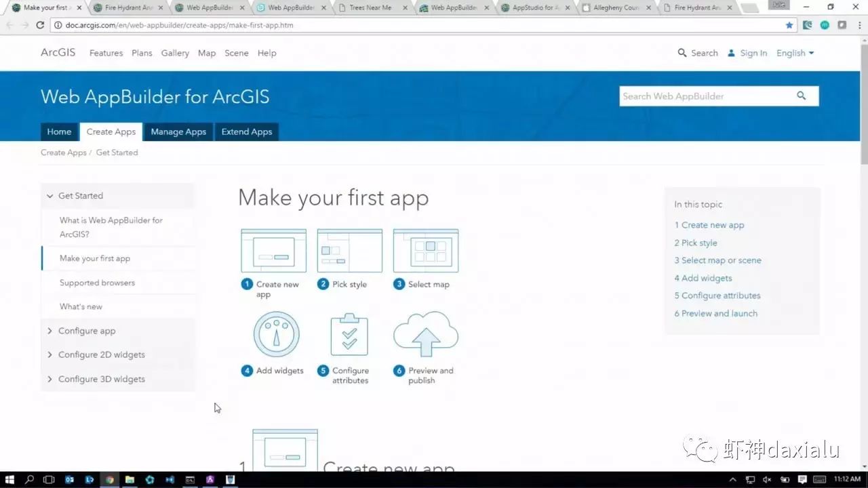Expand the Configure app section
868x488 pixels.
point(117,331)
